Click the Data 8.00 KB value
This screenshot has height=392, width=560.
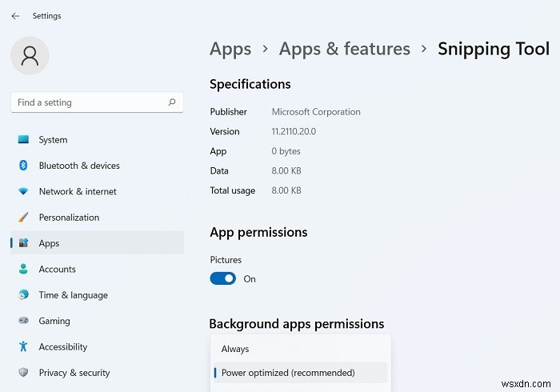(x=286, y=170)
